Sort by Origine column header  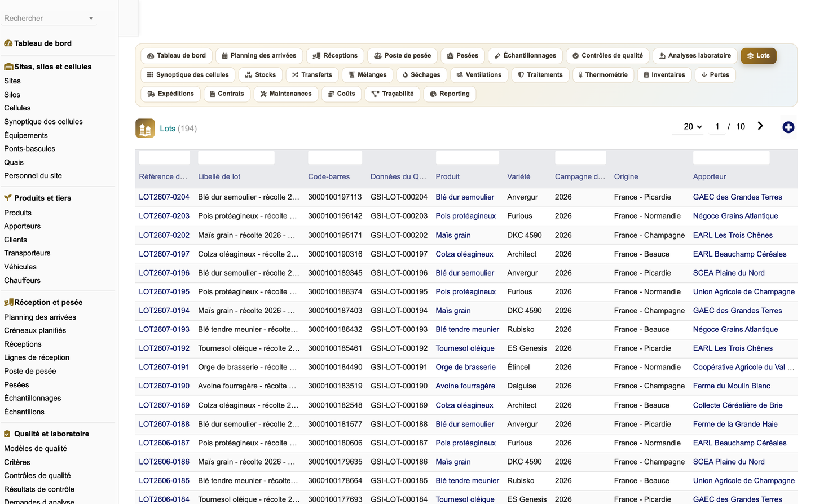[x=626, y=177]
